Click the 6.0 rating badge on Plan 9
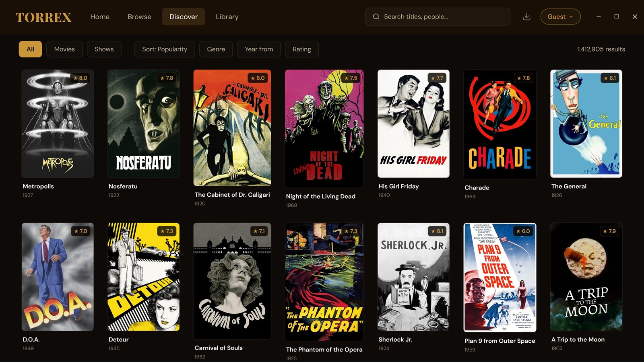644x362 pixels. tap(523, 231)
